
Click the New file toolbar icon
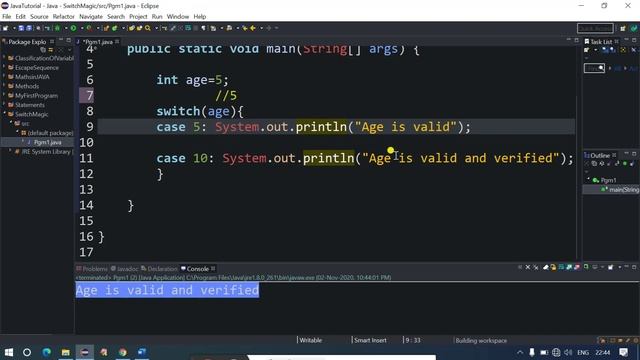pyautogui.click(x=6, y=28)
